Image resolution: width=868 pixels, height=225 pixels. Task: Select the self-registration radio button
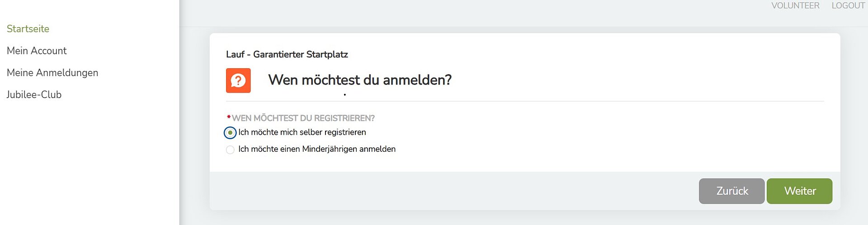(x=230, y=133)
